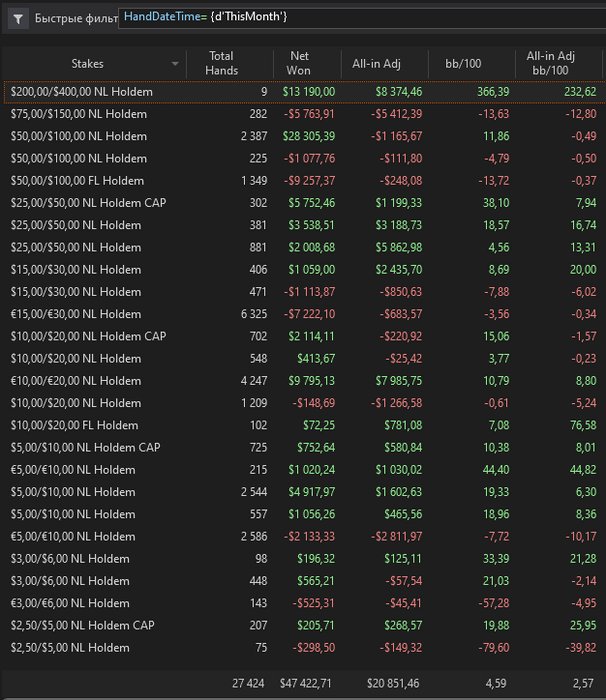Image resolution: width=606 pixels, height=700 pixels.
Task: Select the $75,00/$150,00 NL Holdem row
Action: [305, 114]
